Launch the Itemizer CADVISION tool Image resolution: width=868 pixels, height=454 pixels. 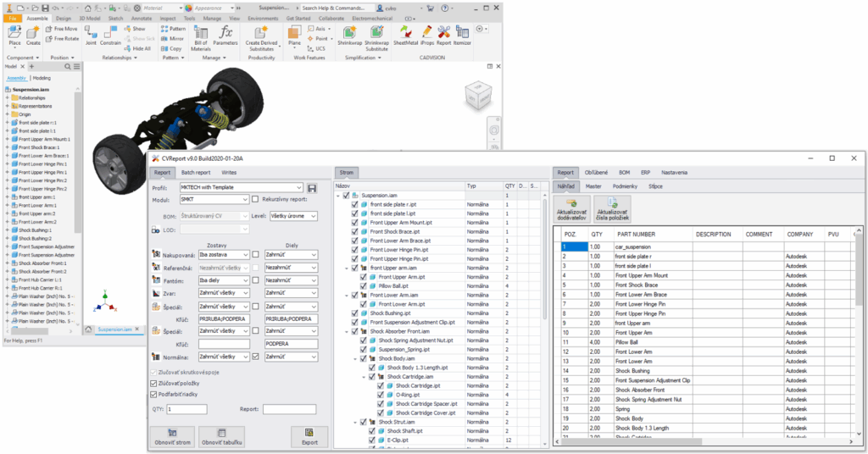(462, 36)
